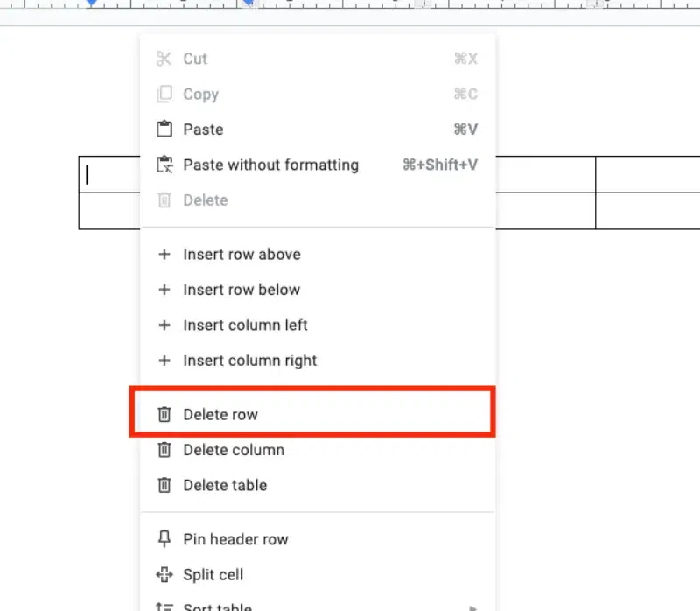Click the bottom-right table cell

[647, 211]
